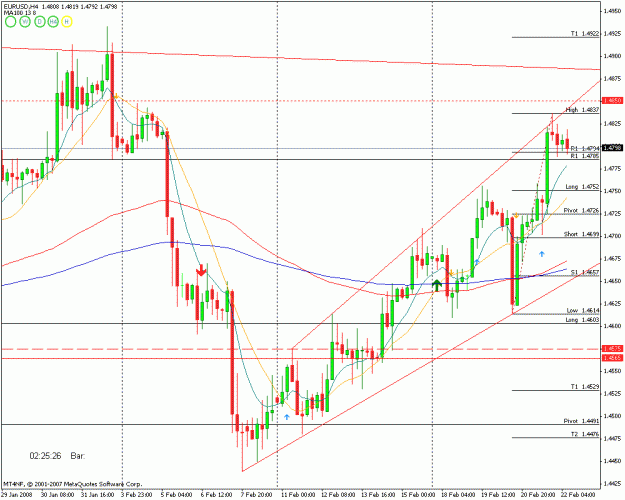
Task: Click the 15 Feb 00:00 time label
Action: coord(418,495)
